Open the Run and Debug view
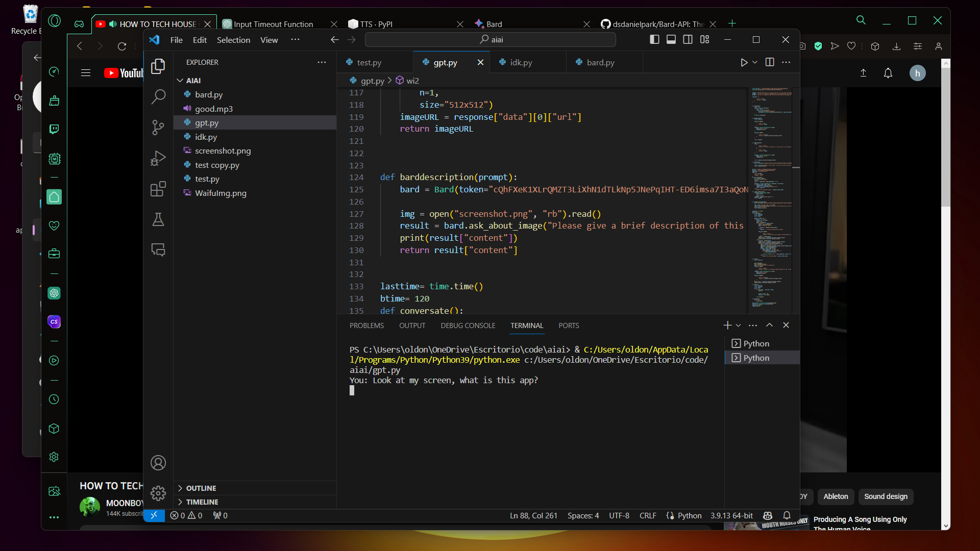980x551 pixels. click(158, 158)
